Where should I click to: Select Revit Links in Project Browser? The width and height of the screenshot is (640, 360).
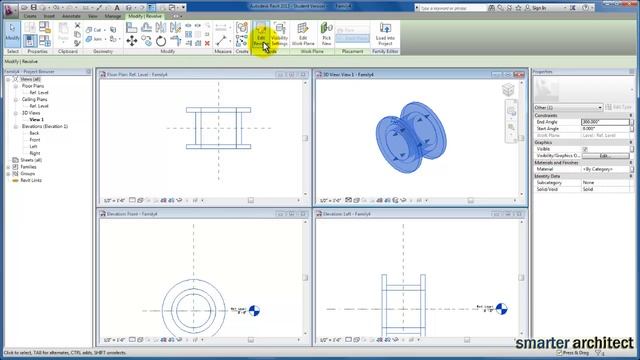(x=31, y=180)
